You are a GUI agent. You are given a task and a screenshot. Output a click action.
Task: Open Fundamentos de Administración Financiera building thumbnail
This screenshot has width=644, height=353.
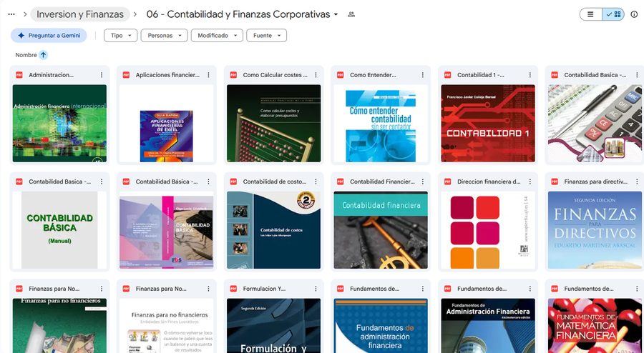pos(488,326)
